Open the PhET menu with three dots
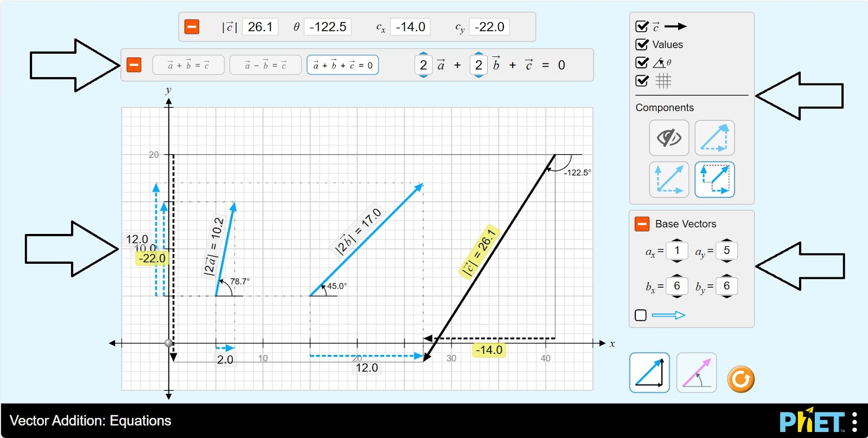Screen dimensions: 868x438 tap(854, 422)
